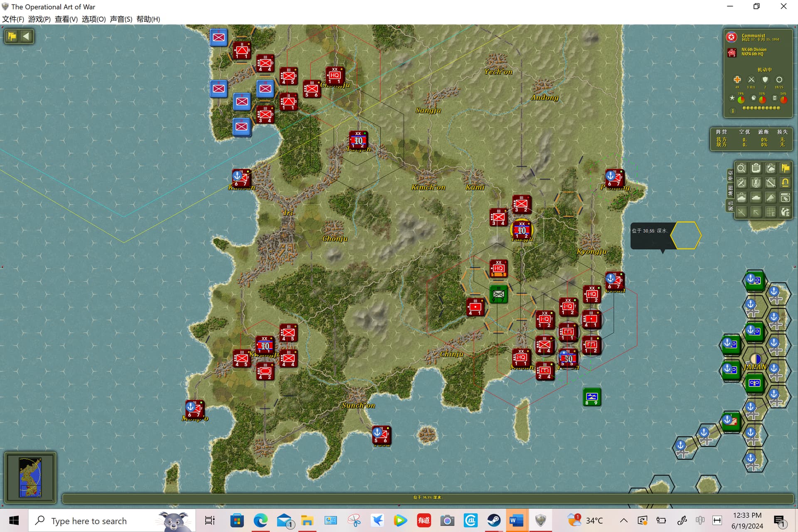
Task: Open the 帮助(H) menu
Action: 148,19
